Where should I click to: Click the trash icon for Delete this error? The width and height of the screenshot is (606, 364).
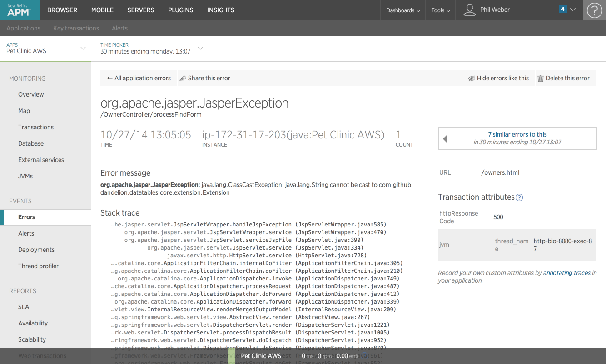pos(541,79)
